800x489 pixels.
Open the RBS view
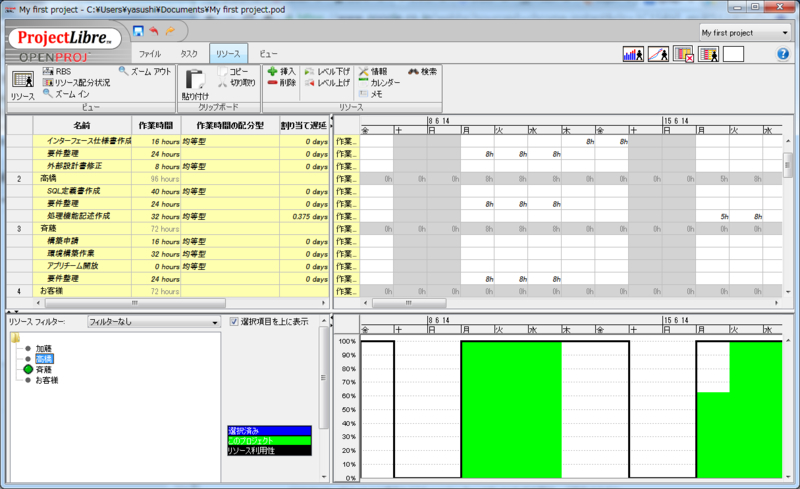tap(57, 71)
